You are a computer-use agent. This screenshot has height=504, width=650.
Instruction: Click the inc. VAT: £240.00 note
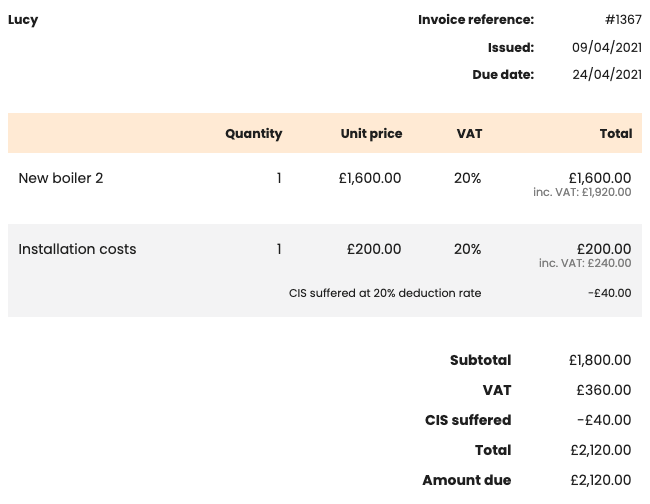pos(585,263)
